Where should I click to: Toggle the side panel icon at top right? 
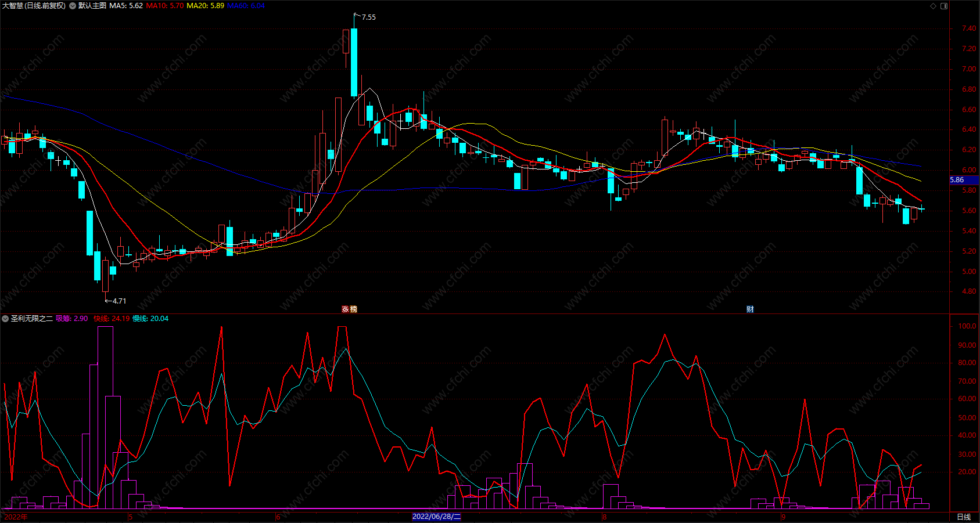click(944, 6)
